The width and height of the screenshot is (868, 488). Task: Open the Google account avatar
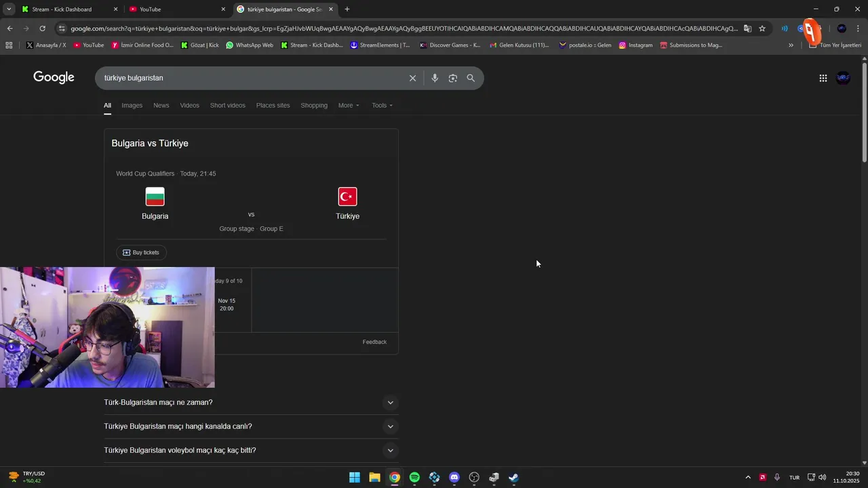tap(843, 78)
